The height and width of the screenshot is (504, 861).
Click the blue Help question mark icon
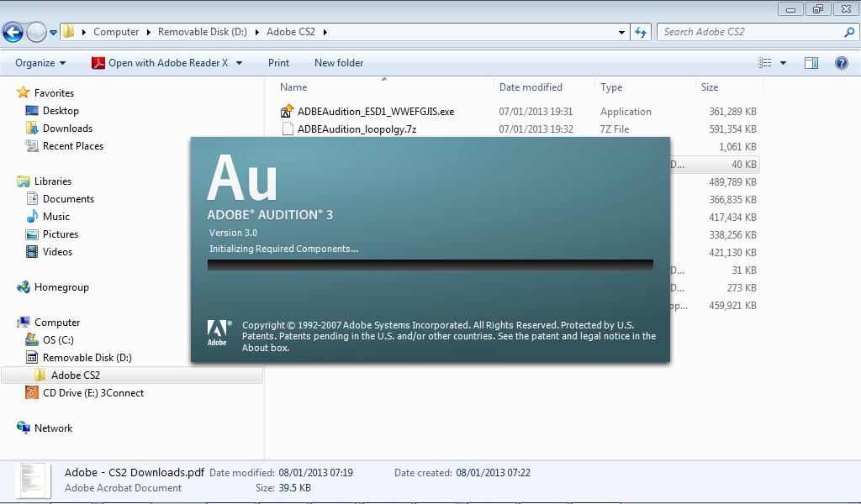[x=841, y=63]
